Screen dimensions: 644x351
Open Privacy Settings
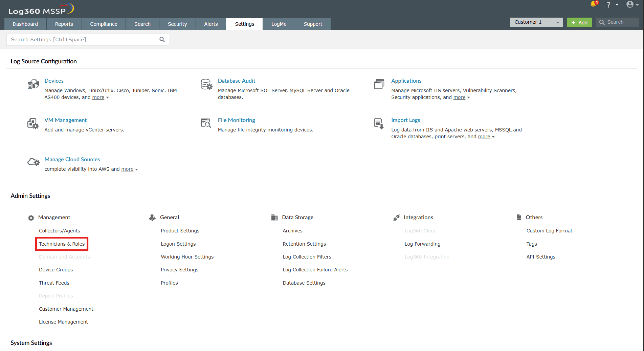coord(180,270)
